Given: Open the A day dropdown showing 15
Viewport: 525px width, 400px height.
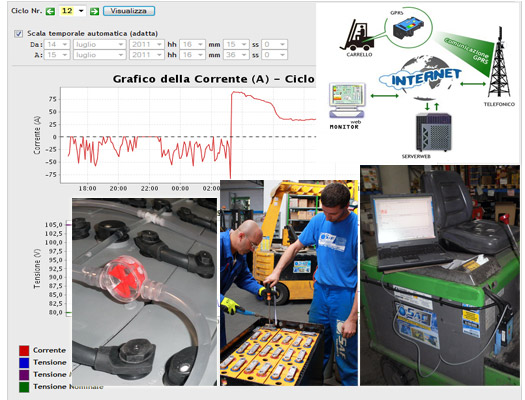Looking at the screenshot, I should [x=57, y=55].
